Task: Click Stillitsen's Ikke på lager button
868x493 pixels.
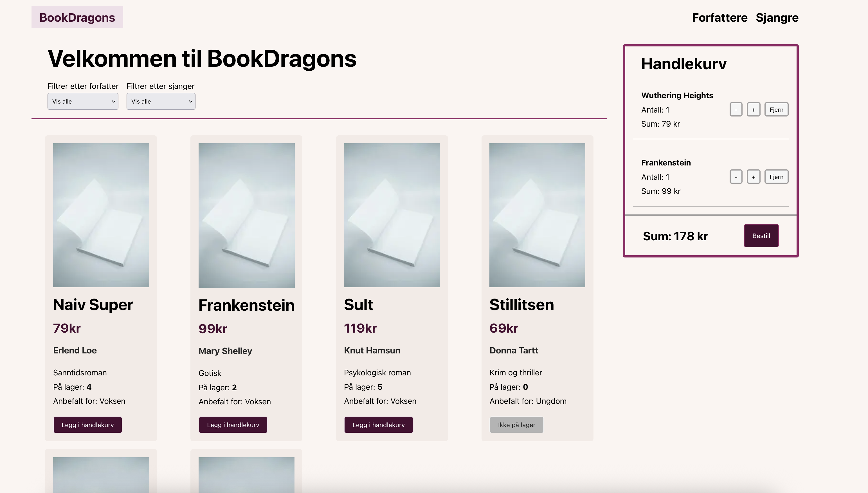Action: pyautogui.click(x=516, y=425)
